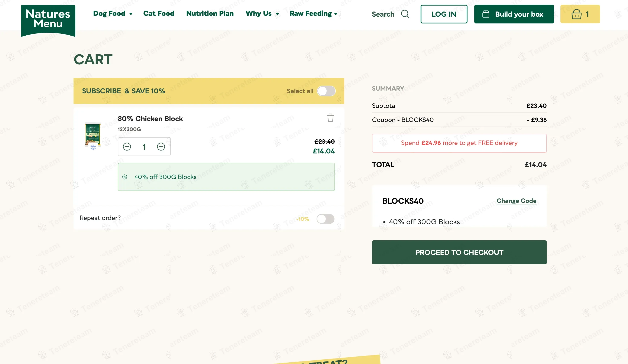Expand the Dog Food dropdown arrow
The width and height of the screenshot is (628, 364).
click(131, 14)
